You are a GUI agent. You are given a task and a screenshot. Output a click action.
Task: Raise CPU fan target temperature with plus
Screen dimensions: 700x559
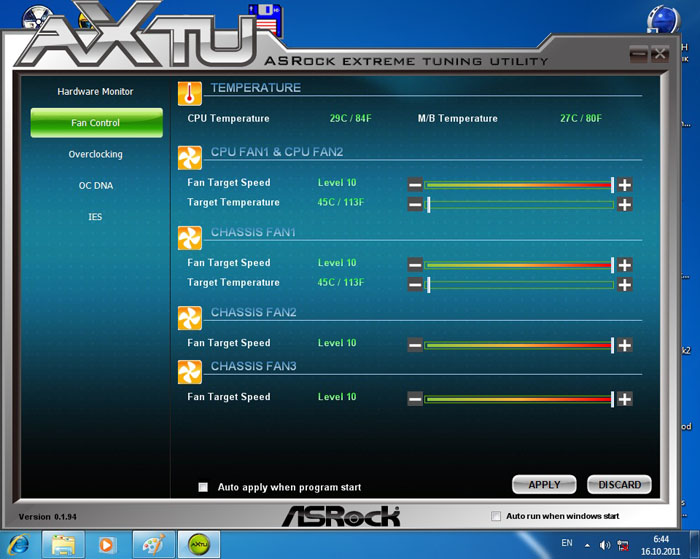[x=625, y=204]
